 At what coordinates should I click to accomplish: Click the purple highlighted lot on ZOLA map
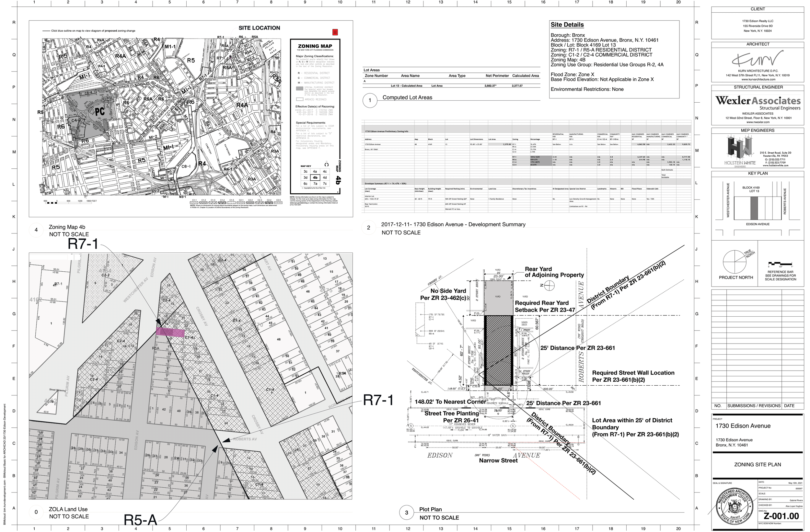tap(170, 333)
